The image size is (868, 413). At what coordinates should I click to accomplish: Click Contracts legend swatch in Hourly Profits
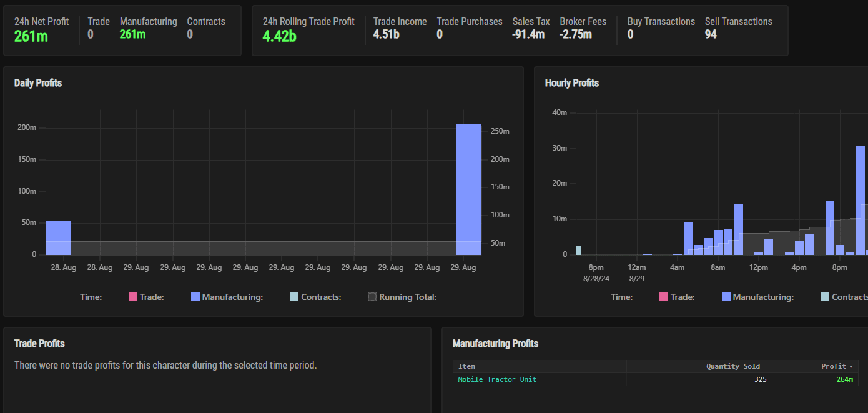tap(825, 297)
